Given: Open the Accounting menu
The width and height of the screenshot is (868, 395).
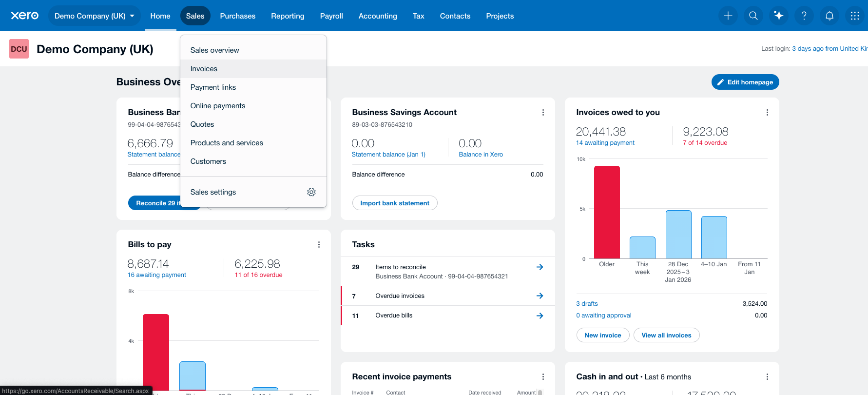Looking at the screenshot, I should tap(378, 16).
